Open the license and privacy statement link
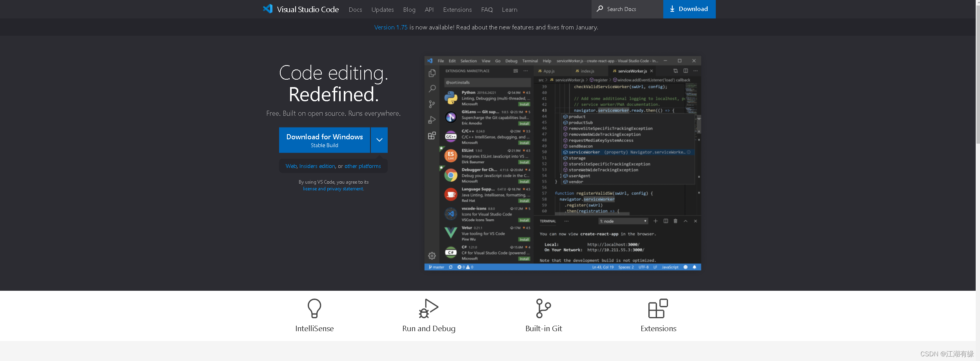This screenshot has height=361, width=980. pyautogui.click(x=333, y=189)
